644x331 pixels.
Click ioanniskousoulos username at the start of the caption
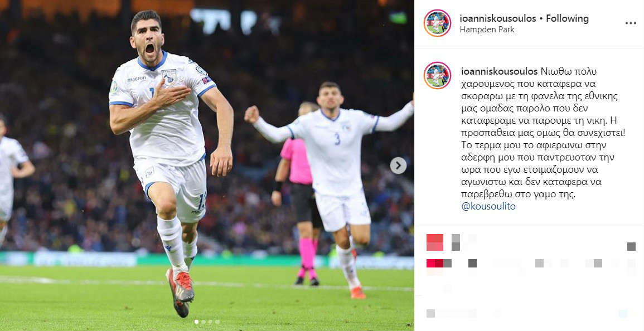(x=499, y=71)
